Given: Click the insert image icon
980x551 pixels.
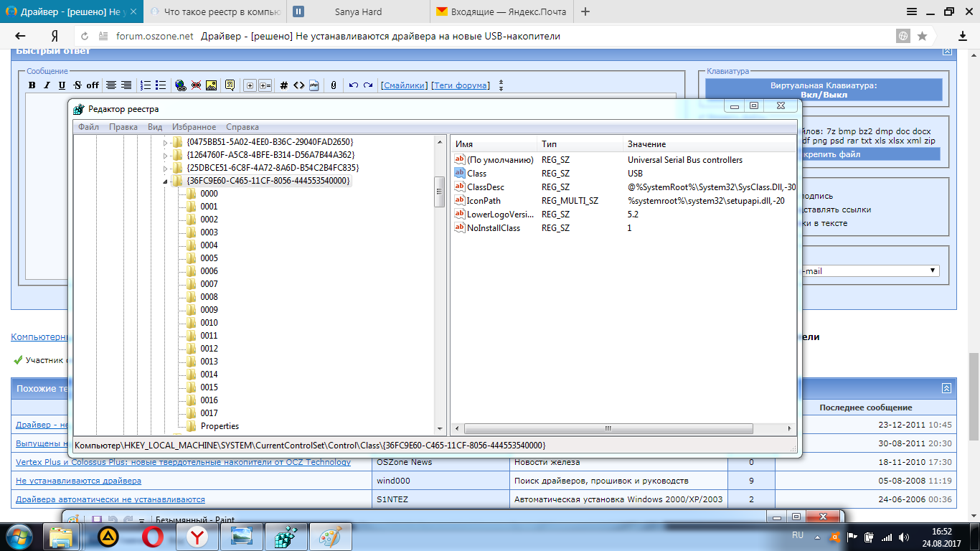Looking at the screenshot, I should [211, 85].
